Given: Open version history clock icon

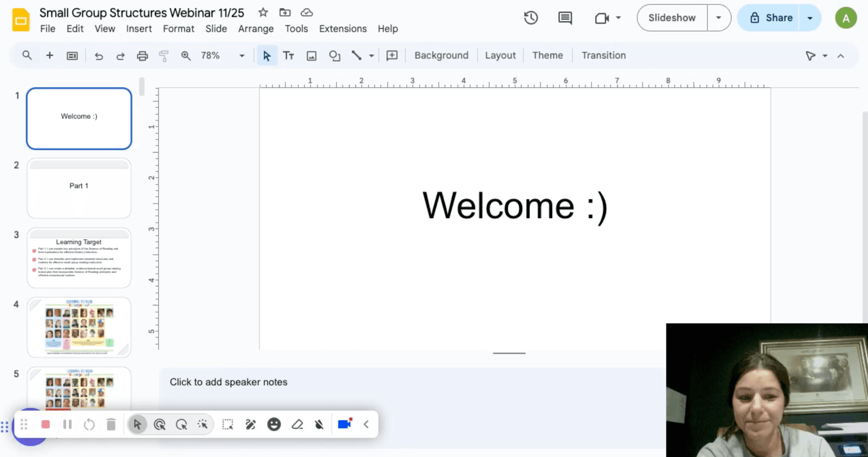Looking at the screenshot, I should pyautogui.click(x=531, y=18).
